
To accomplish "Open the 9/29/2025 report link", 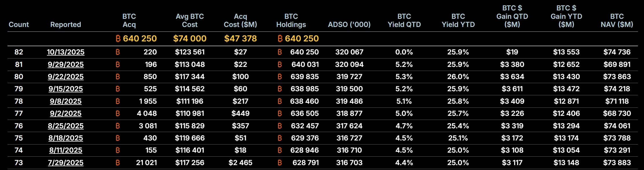I will tap(66, 64).
